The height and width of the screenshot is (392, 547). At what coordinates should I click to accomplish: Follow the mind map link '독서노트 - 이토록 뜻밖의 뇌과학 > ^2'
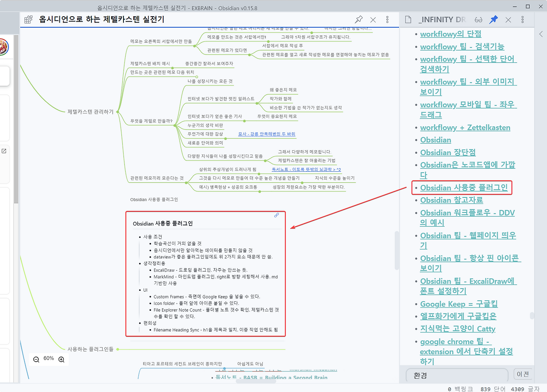pos(306,170)
